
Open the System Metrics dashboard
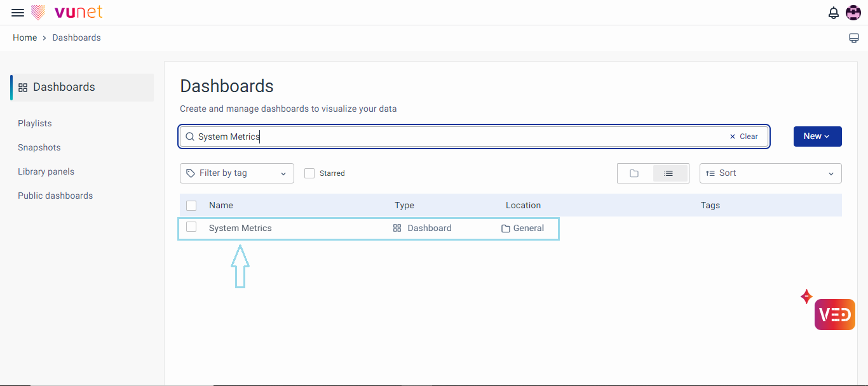[240, 228]
